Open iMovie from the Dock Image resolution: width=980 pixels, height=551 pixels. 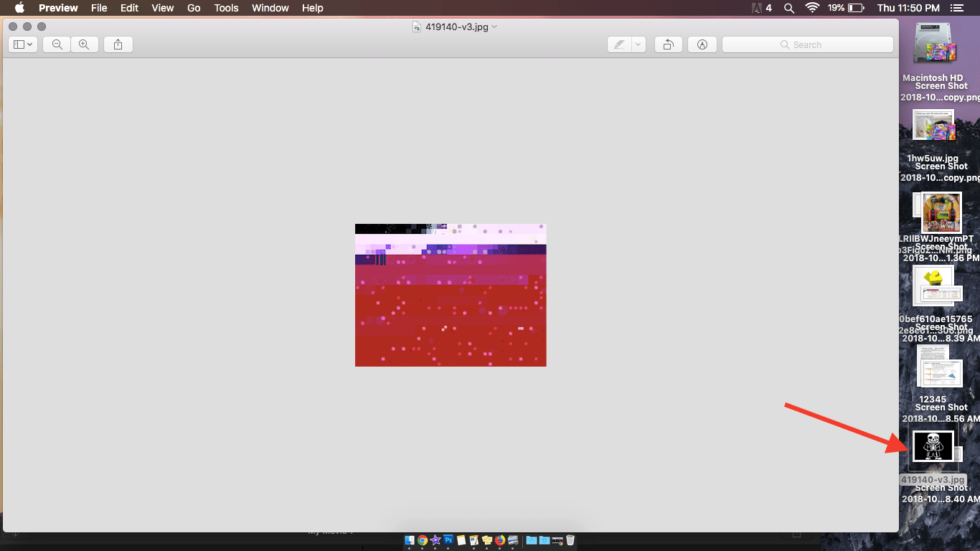point(435,540)
